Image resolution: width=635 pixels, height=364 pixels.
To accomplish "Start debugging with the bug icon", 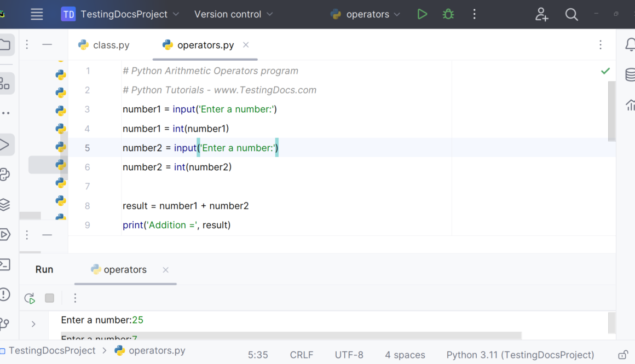I will 448,14.
